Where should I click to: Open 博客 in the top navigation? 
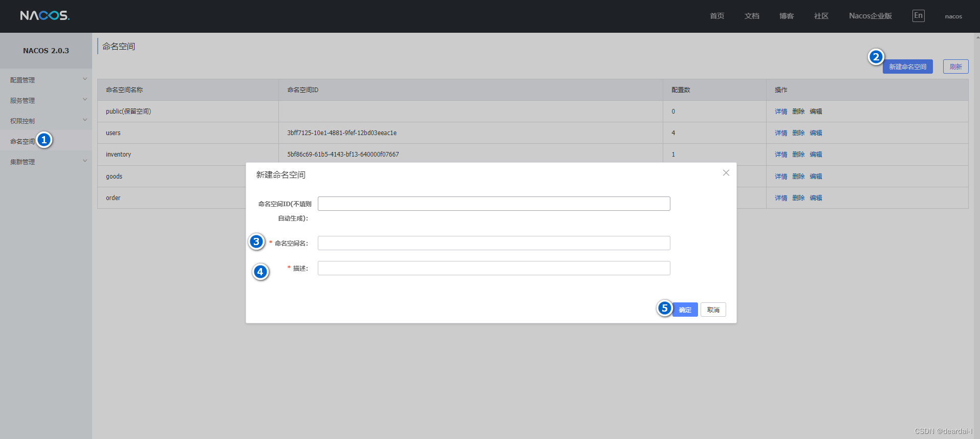pyautogui.click(x=787, y=16)
